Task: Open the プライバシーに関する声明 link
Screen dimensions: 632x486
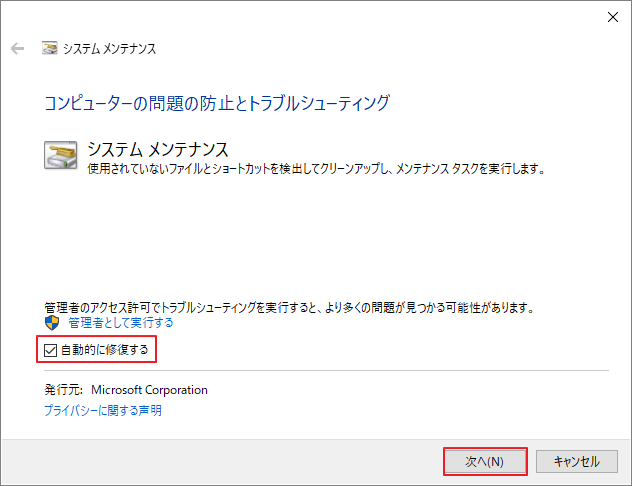Action: click(x=103, y=411)
